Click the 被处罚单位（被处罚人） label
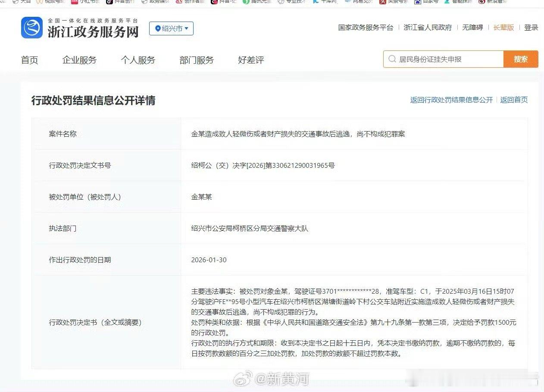Viewport: 544px width, 392px height. tap(85, 197)
